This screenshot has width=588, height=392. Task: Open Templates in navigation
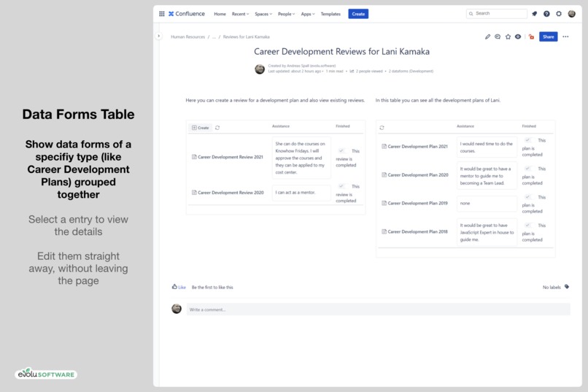click(330, 14)
